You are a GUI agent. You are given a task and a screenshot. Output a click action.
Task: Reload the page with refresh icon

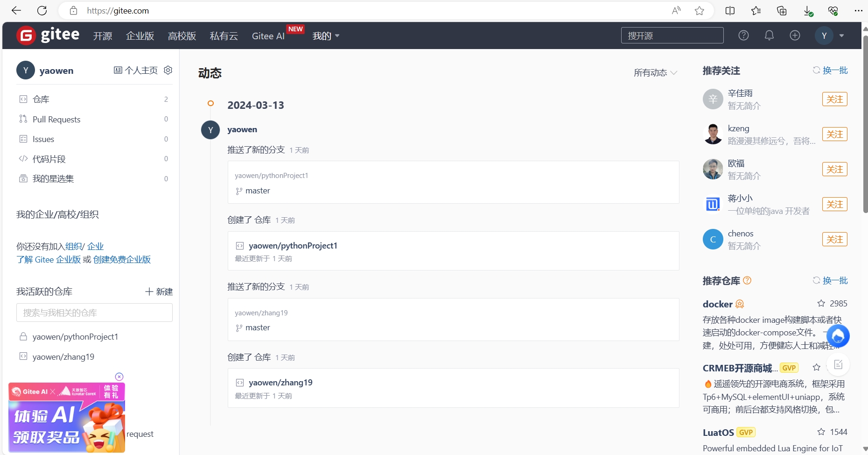(42, 11)
